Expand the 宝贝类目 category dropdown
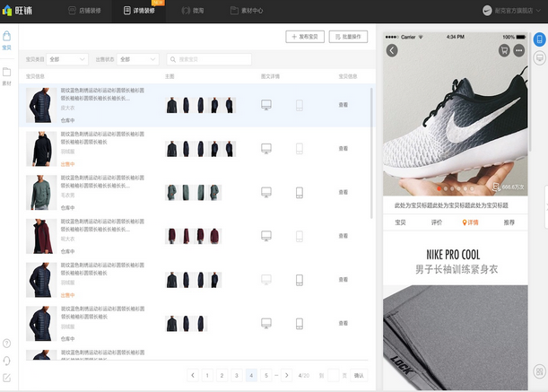 pos(66,59)
